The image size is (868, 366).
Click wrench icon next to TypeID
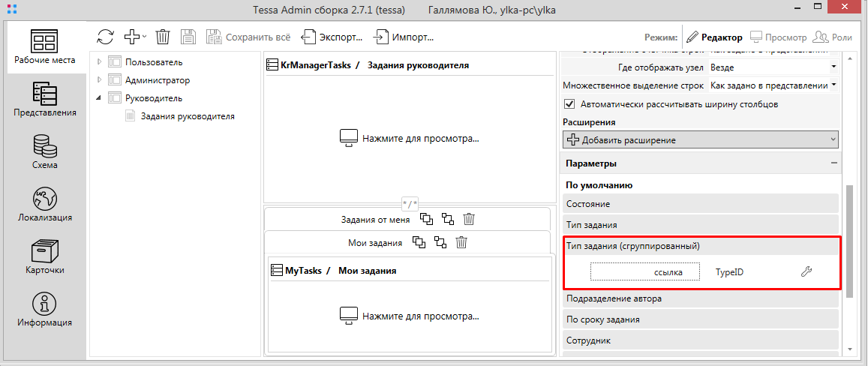click(806, 272)
